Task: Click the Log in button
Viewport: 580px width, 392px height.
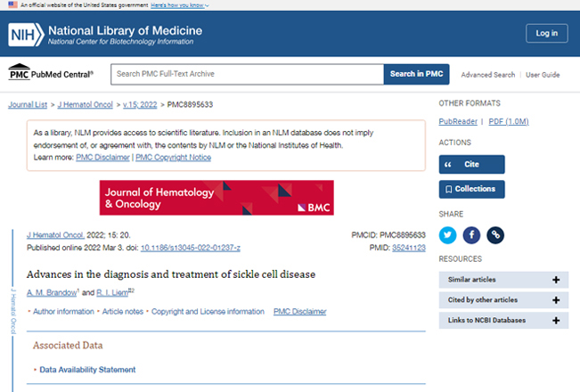Action: [547, 33]
